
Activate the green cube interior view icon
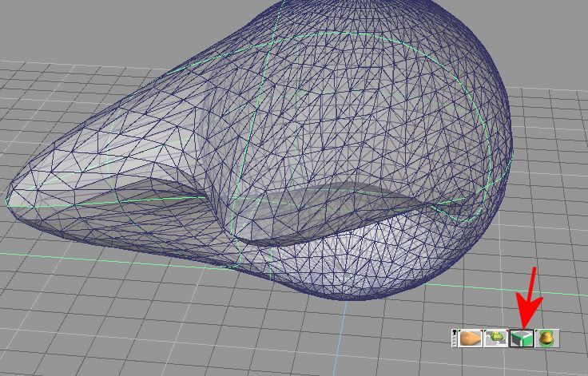pos(522,338)
